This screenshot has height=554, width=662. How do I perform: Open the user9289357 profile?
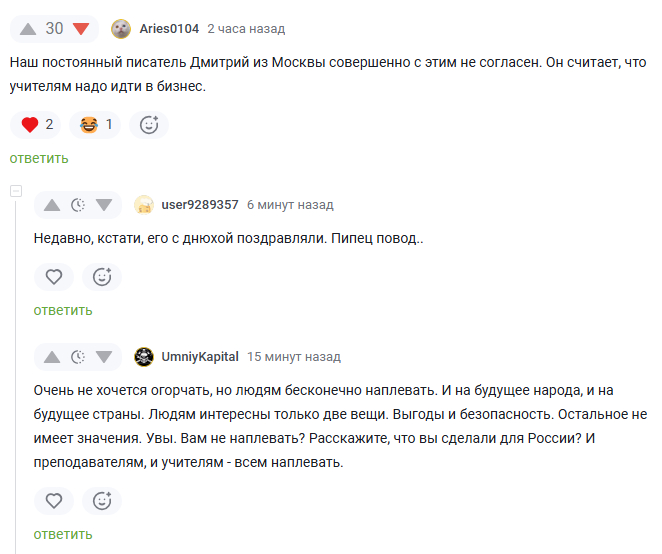(199, 205)
